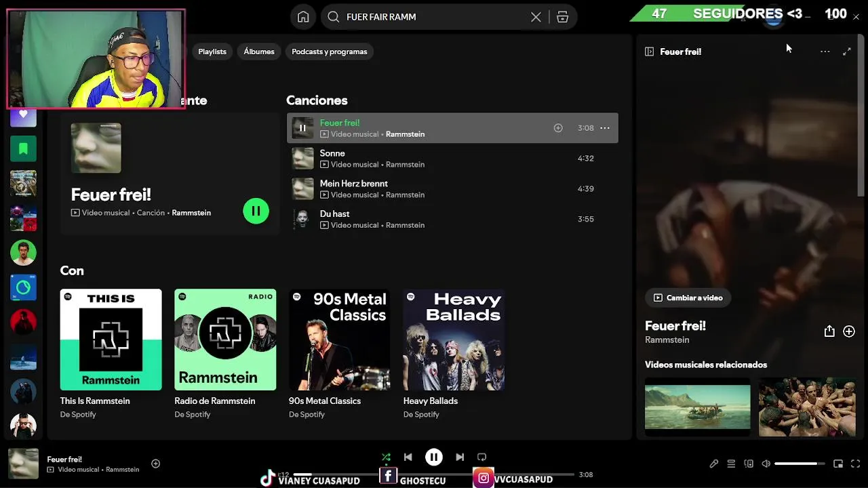Expand Now Playing view to full screen
Viewport: 868px width, 488px height.
pos(847,52)
